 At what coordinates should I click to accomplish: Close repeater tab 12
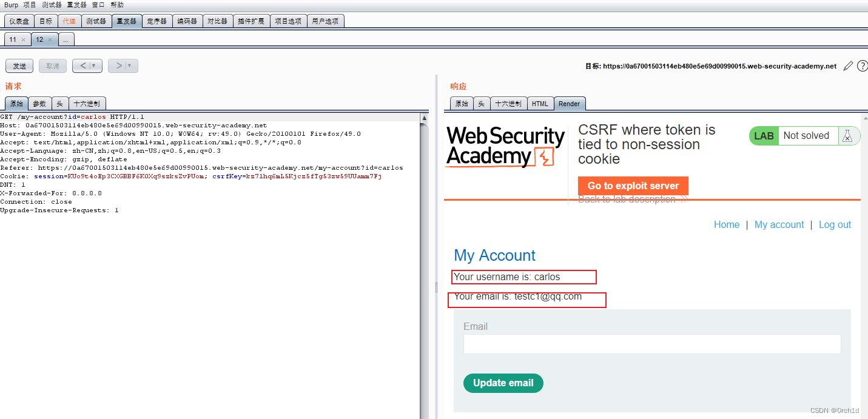(x=50, y=39)
